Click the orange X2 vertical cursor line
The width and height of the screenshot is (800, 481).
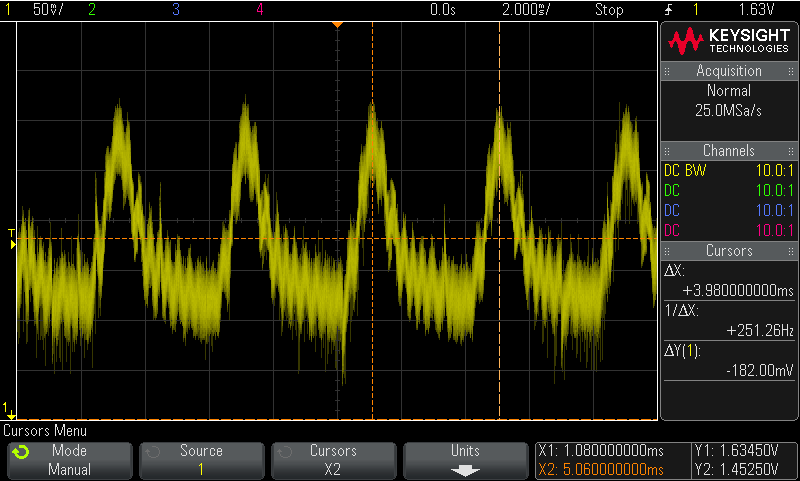[x=373, y=300]
